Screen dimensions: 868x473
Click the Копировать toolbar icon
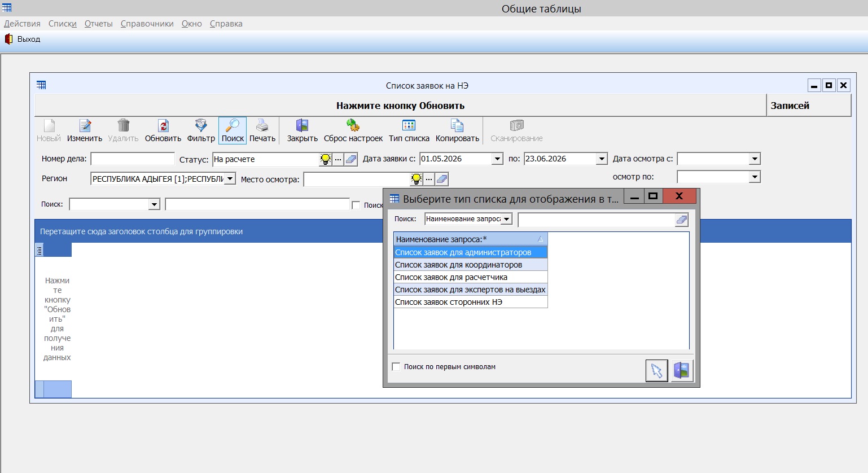457,125
